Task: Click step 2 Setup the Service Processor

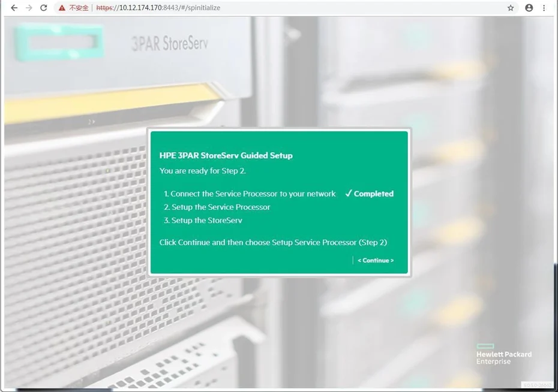Action: point(217,207)
